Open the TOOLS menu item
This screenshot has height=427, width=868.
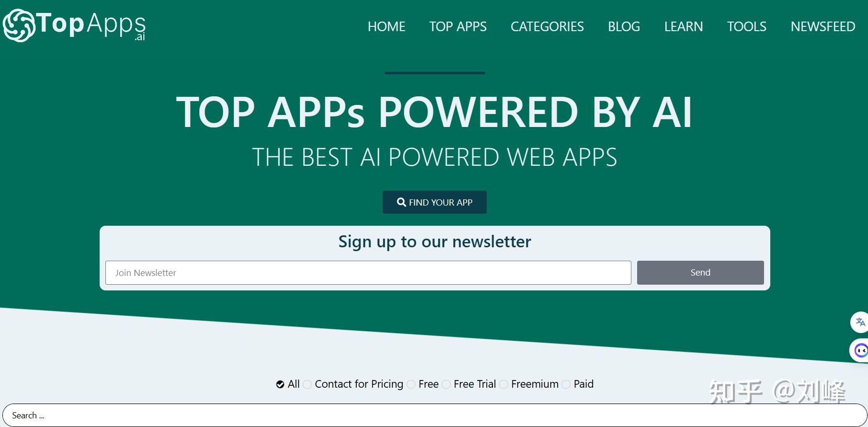pos(747,26)
